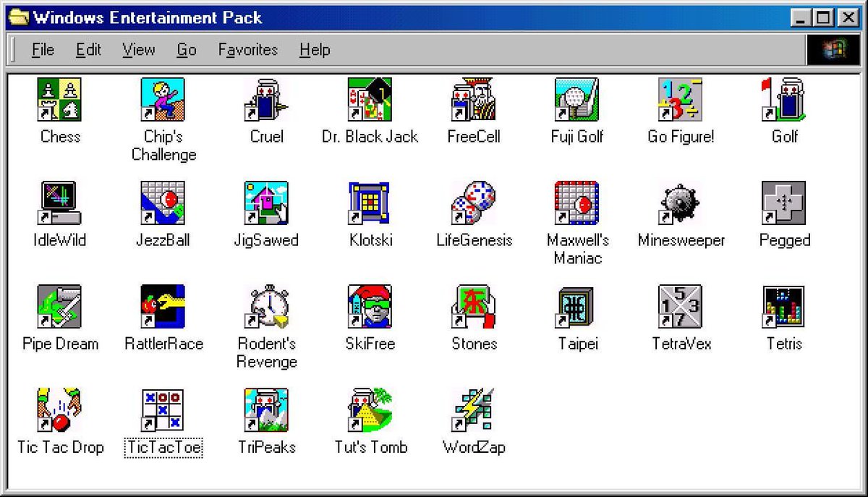Click the 'WordZap' label text
Screen dimensions: 868x497
[474, 447]
